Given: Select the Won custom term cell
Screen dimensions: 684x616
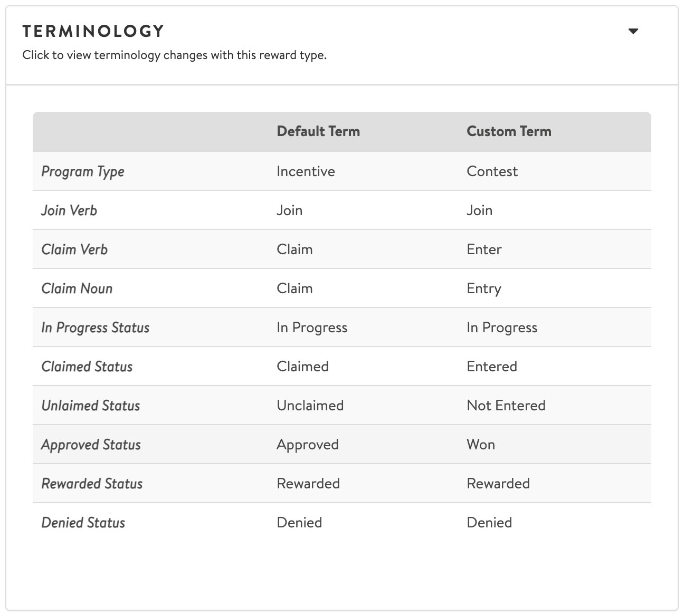Looking at the screenshot, I should click(480, 444).
